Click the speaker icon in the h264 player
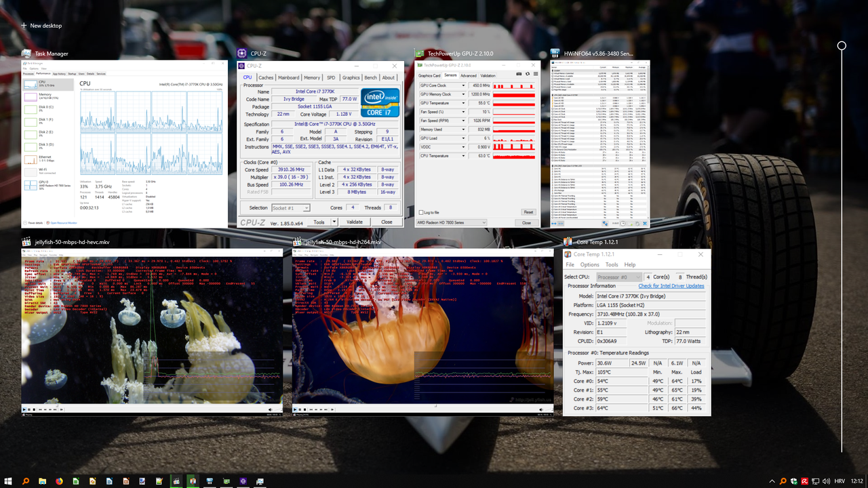 (542, 409)
